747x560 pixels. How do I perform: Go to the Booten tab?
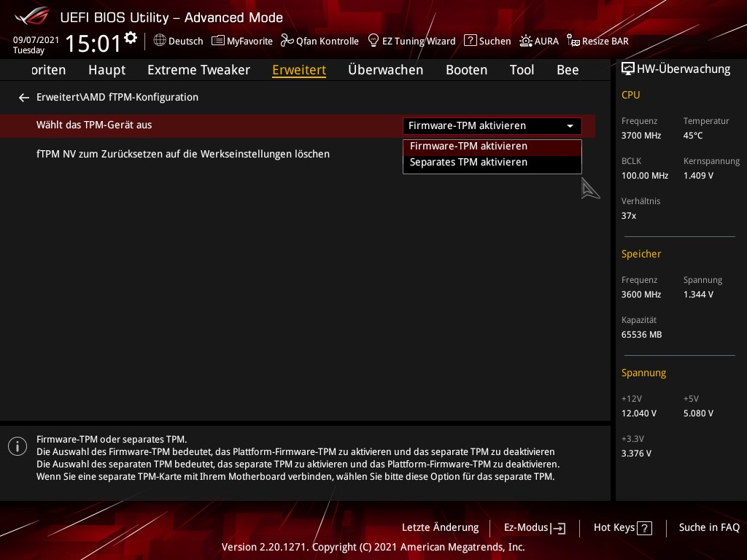pos(466,70)
